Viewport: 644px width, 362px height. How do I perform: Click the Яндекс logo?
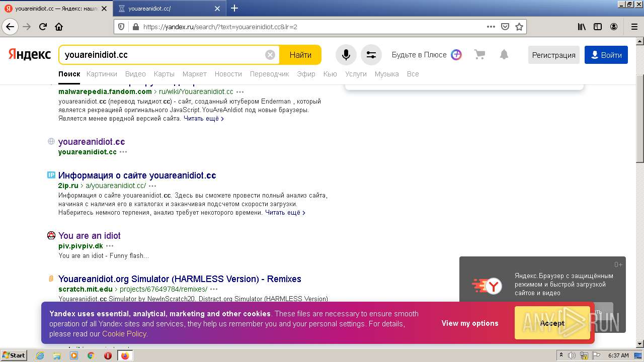[x=30, y=54]
